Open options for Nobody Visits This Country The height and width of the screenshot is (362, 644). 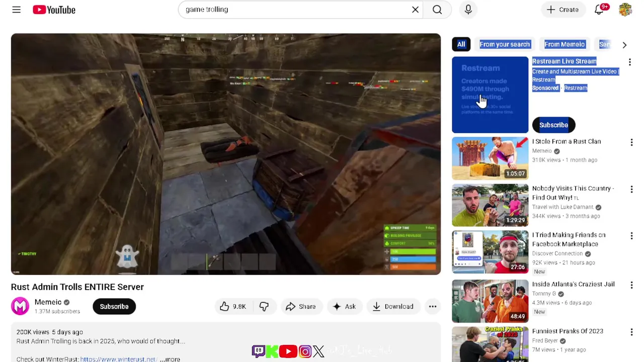[x=631, y=189]
